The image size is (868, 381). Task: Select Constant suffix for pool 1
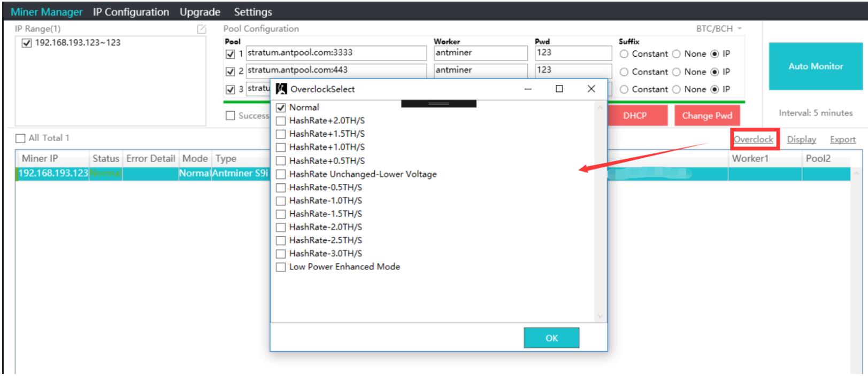(x=624, y=54)
